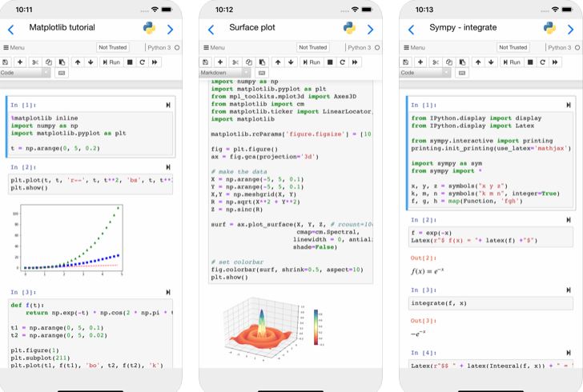Restart and run all in Sympy - integrate

[x=555, y=62]
